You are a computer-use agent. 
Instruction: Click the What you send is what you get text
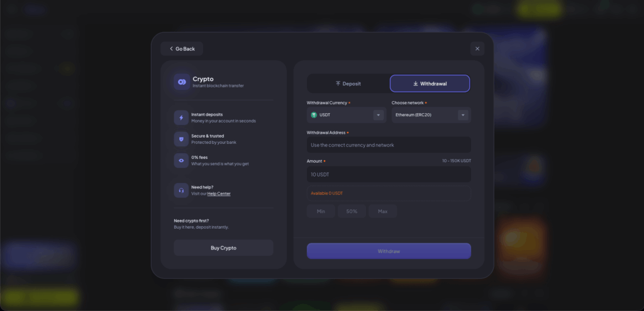coord(220,164)
